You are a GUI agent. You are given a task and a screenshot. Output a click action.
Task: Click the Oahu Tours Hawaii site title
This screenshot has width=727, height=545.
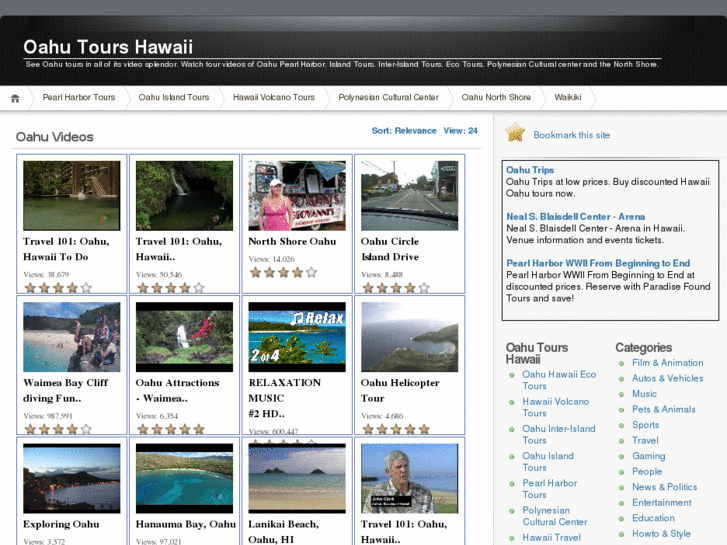108,47
